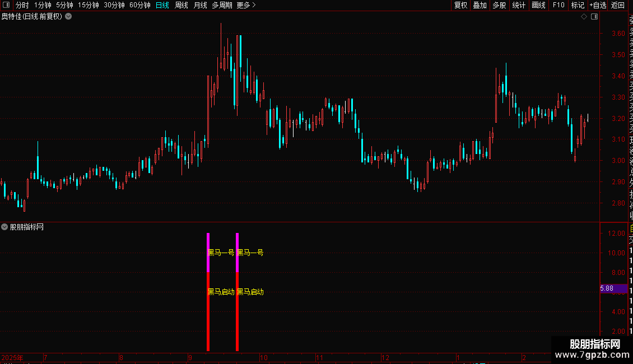Open F10 company information
The width and height of the screenshot is (633, 364).
pyautogui.click(x=558, y=5)
